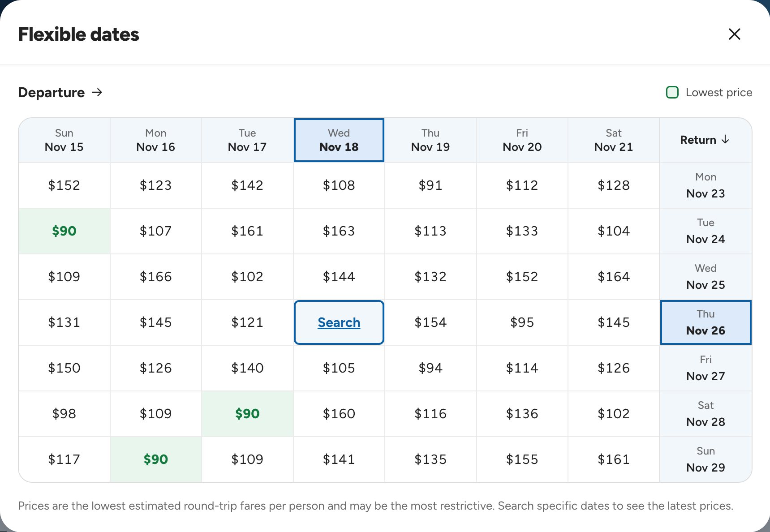Select the $155 fare for Nov 20
The height and width of the screenshot is (532, 770).
(522, 459)
